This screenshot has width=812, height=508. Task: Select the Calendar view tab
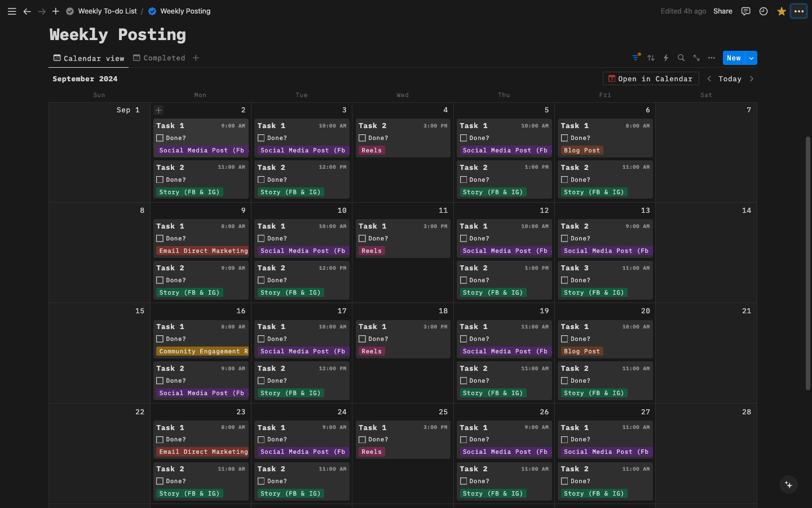(89, 58)
